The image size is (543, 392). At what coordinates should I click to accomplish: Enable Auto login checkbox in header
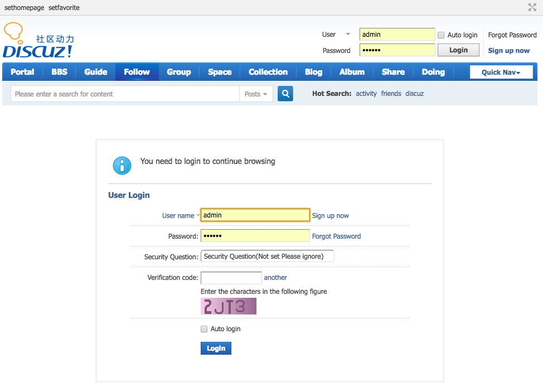click(441, 35)
